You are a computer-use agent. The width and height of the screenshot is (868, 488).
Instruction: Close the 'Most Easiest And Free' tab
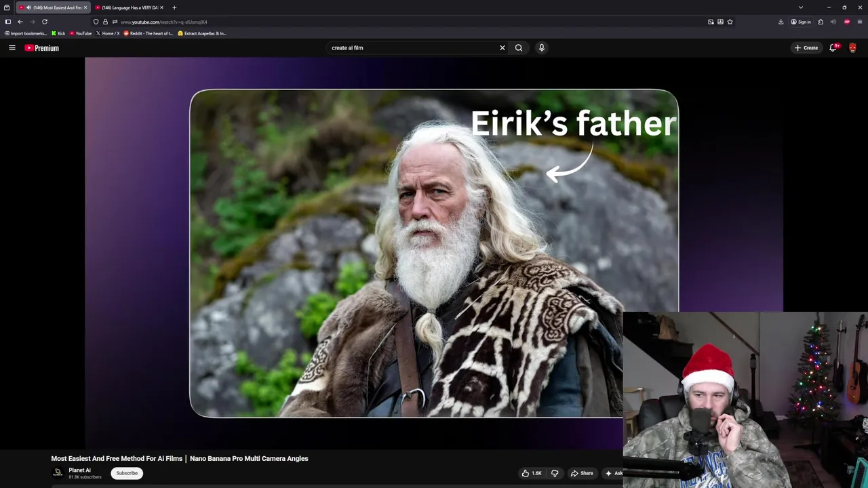click(85, 7)
